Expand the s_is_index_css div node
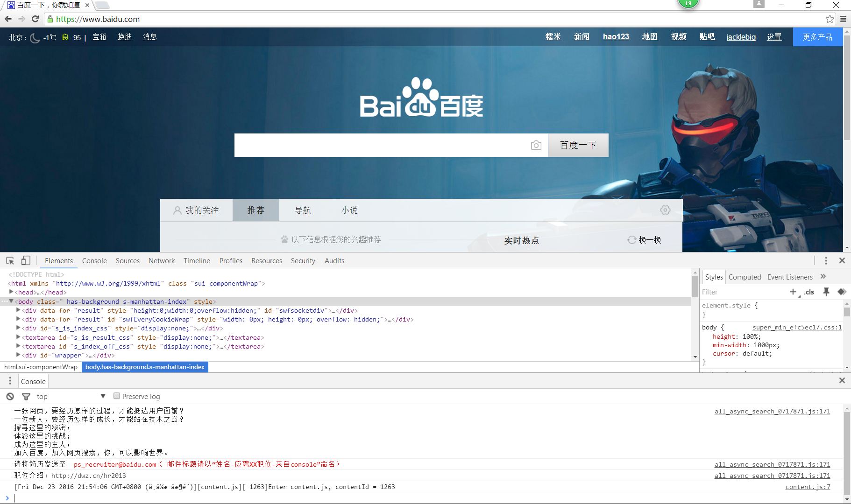The image size is (851, 504). [x=18, y=328]
